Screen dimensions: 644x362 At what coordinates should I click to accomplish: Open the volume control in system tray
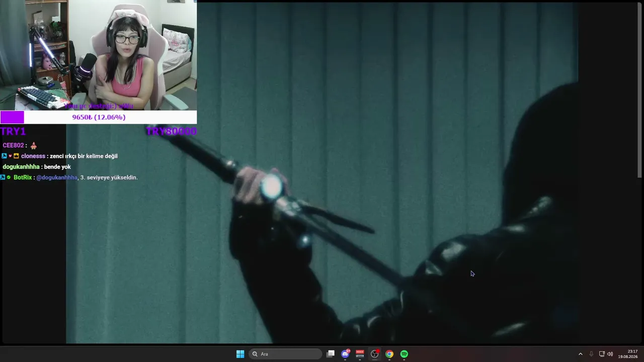(x=610, y=354)
